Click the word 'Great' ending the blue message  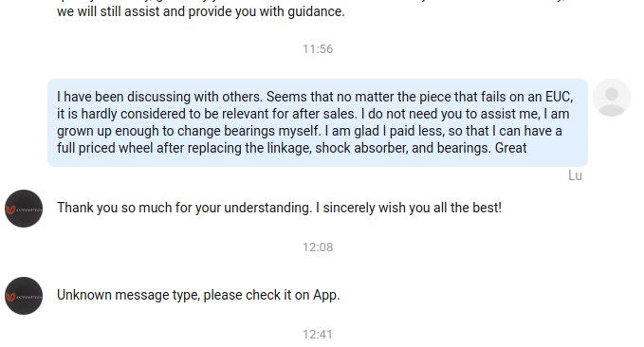510,148
